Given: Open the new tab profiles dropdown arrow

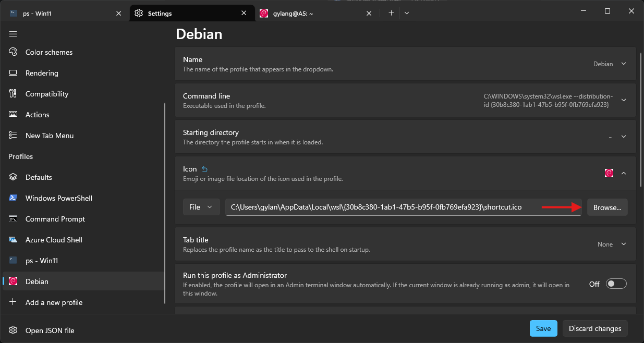Looking at the screenshot, I should 407,13.
